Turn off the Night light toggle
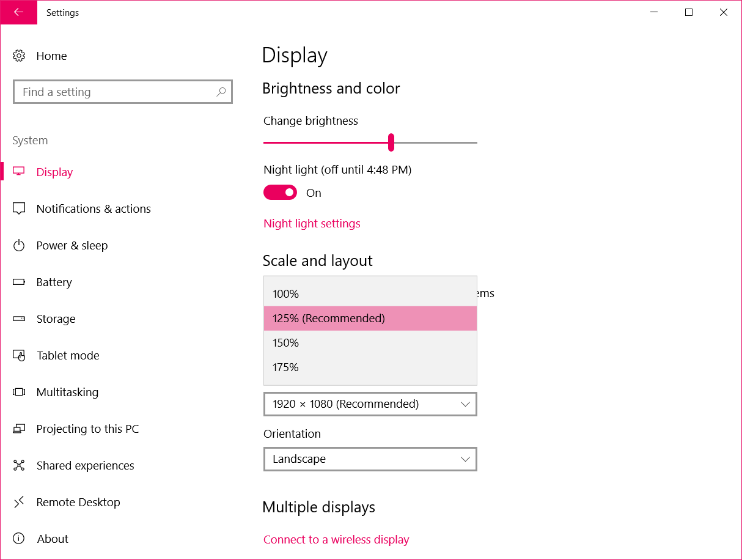Image resolution: width=742 pixels, height=560 pixels. click(280, 193)
